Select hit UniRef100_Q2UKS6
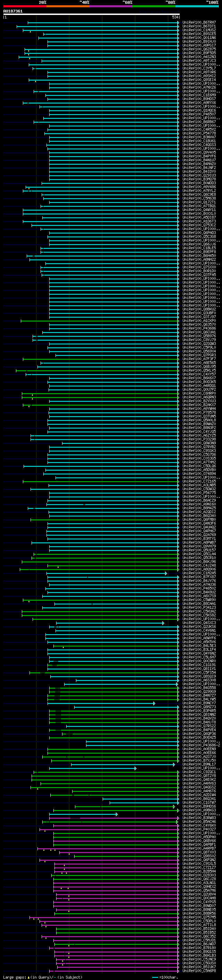Viewport: 222px width, 980px height. [x=199, y=626]
